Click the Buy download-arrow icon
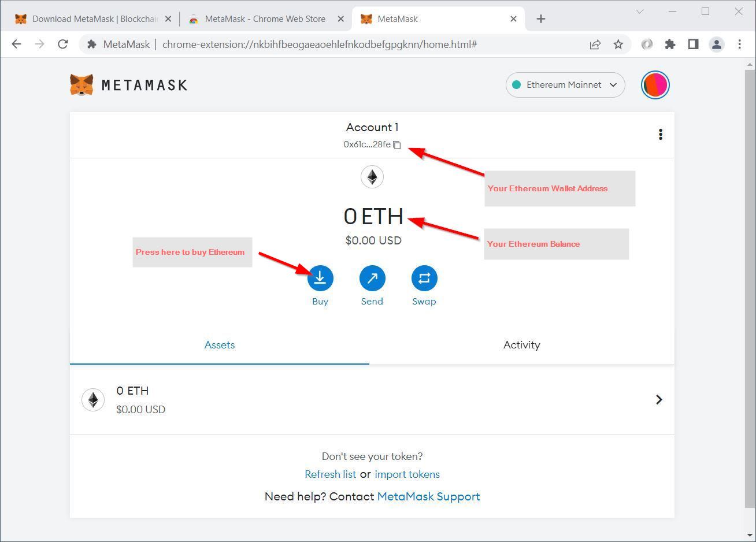 320,278
